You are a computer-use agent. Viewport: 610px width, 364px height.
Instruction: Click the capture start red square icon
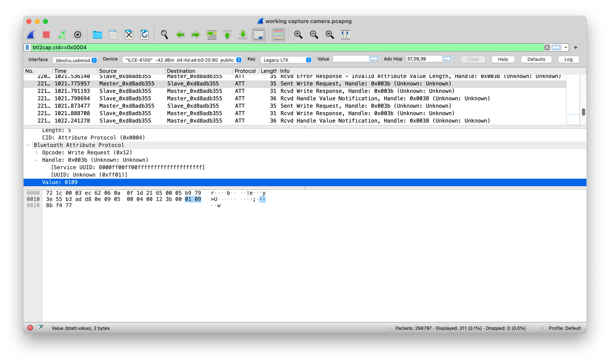click(x=46, y=35)
